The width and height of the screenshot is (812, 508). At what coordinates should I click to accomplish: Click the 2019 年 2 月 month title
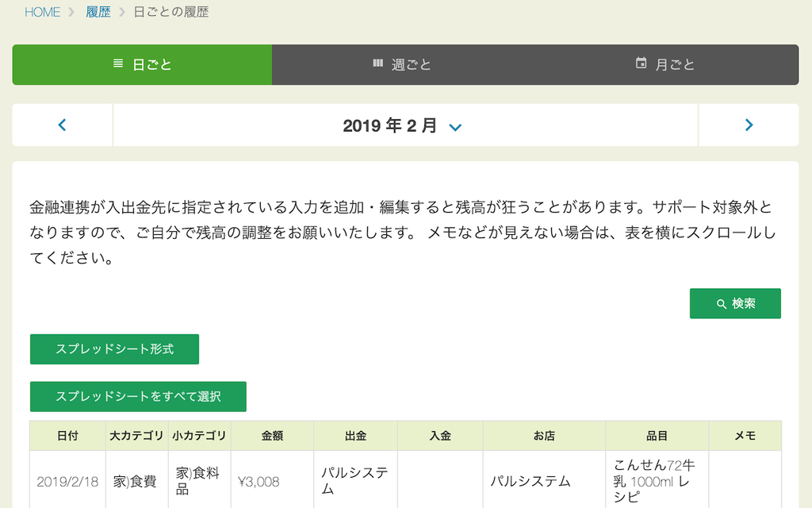tap(390, 125)
